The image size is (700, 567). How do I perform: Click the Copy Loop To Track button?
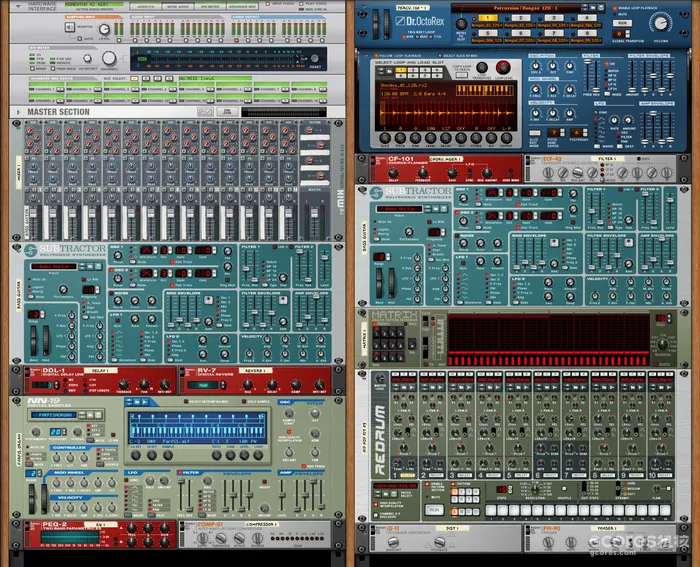[461, 75]
